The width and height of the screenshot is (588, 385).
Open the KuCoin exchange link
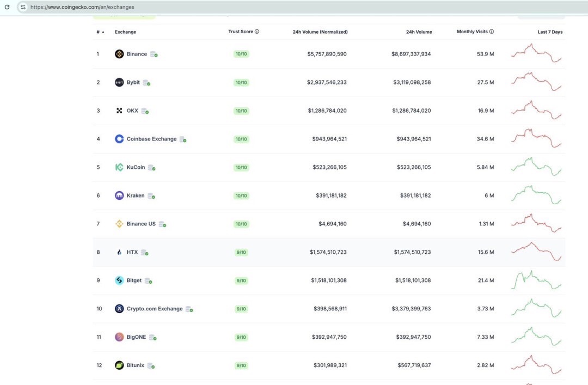click(x=136, y=167)
